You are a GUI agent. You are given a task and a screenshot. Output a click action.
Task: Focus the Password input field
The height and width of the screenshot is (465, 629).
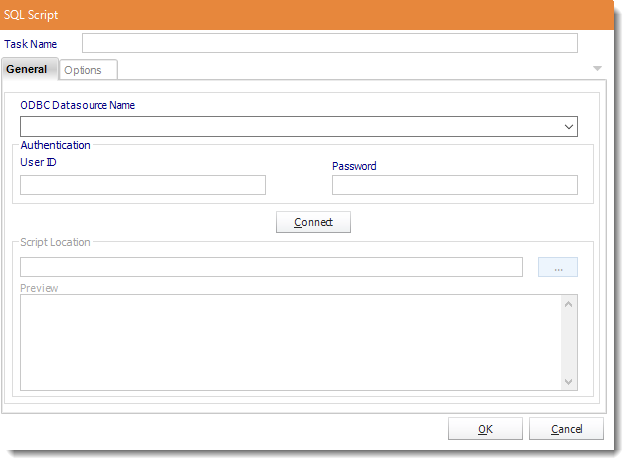point(455,185)
